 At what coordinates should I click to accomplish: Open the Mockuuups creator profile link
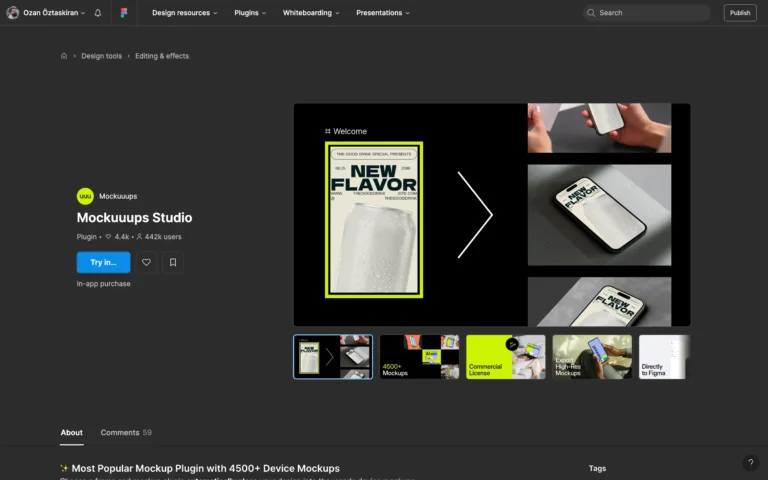coord(118,196)
